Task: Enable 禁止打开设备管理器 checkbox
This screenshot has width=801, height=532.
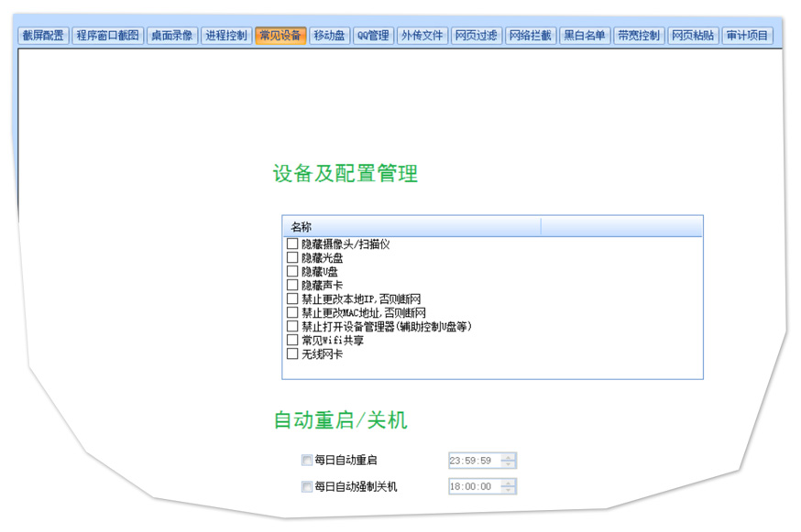Action: (x=292, y=327)
